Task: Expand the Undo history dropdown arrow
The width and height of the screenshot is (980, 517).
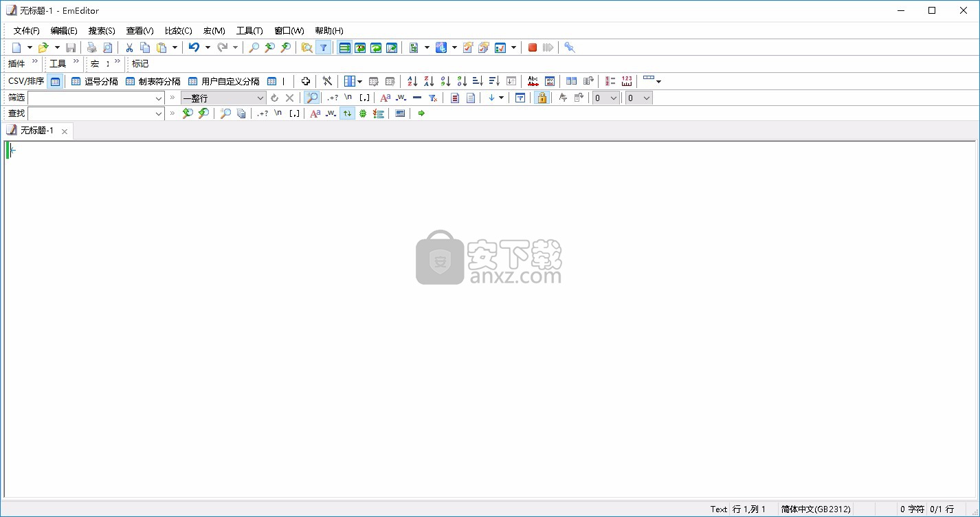Action: click(x=208, y=47)
